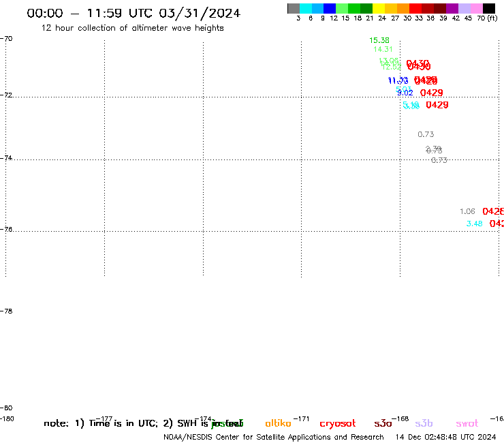Select the green 15.38 wave height value
504x443 pixels.
(379, 40)
